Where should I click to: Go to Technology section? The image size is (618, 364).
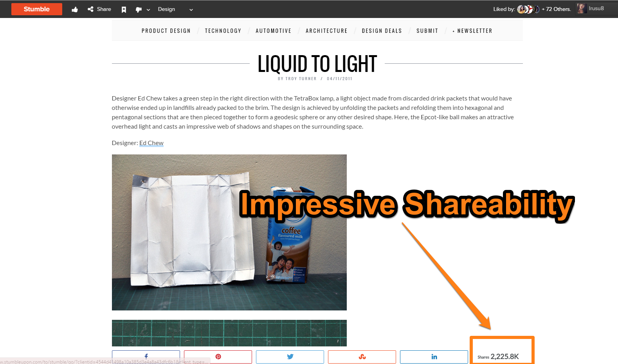[x=223, y=31]
